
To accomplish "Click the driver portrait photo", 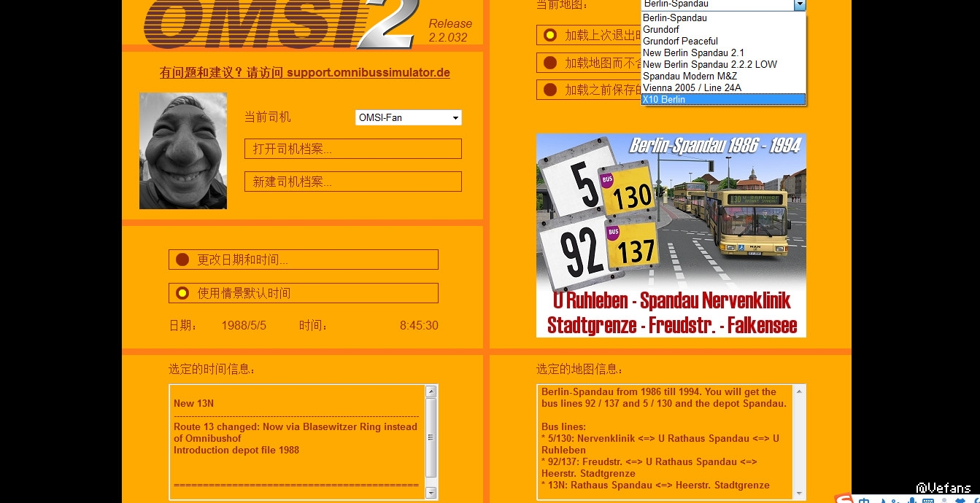I will click(x=183, y=151).
